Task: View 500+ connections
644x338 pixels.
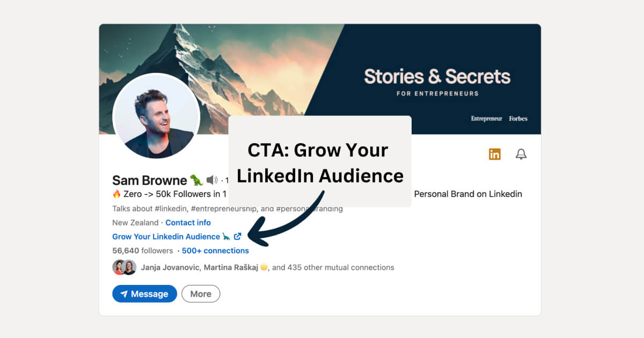Action: tap(215, 251)
